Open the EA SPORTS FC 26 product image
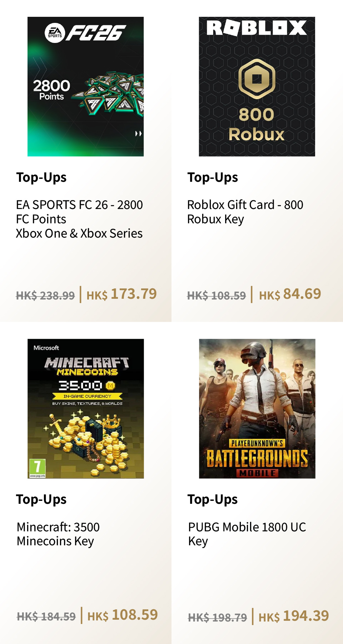This screenshot has height=644, width=343. (86, 87)
